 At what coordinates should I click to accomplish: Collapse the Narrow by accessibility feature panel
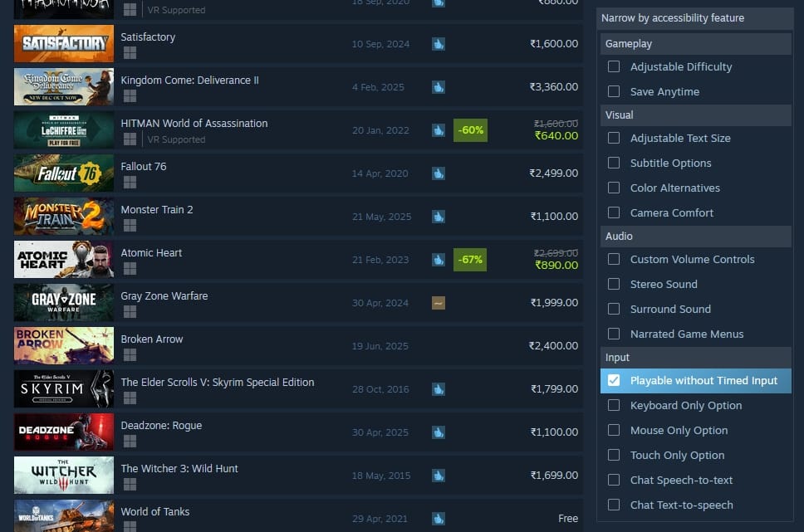click(x=695, y=18)
